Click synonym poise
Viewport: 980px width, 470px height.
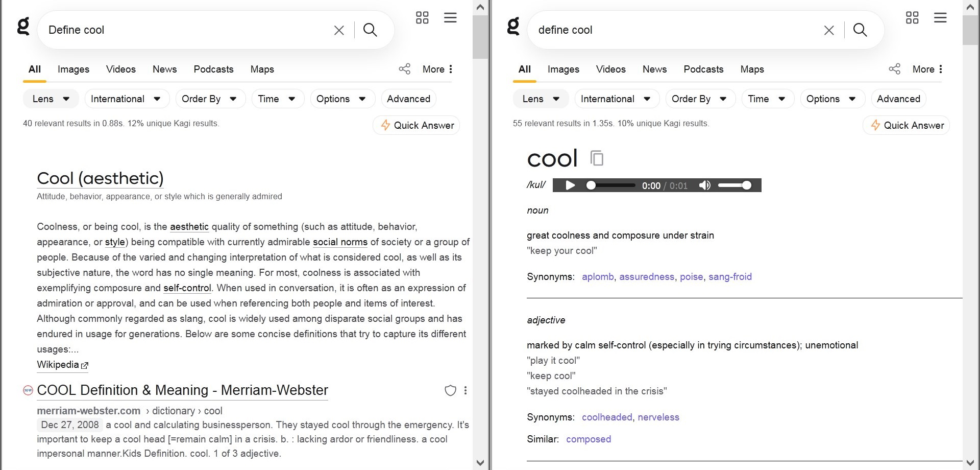pos(692,276)
